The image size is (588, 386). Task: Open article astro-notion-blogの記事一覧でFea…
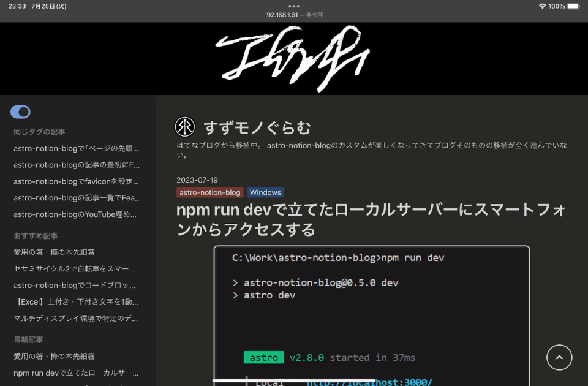(x=77, y=198)
